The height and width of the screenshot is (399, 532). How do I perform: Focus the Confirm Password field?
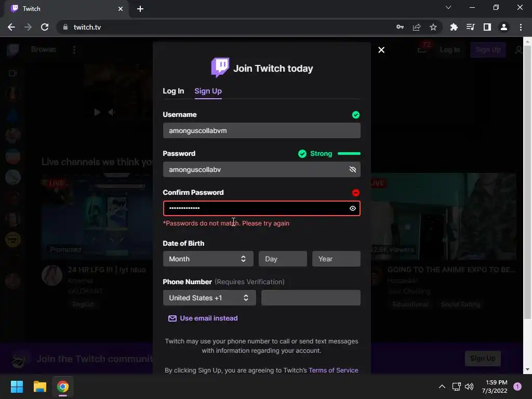262,208
